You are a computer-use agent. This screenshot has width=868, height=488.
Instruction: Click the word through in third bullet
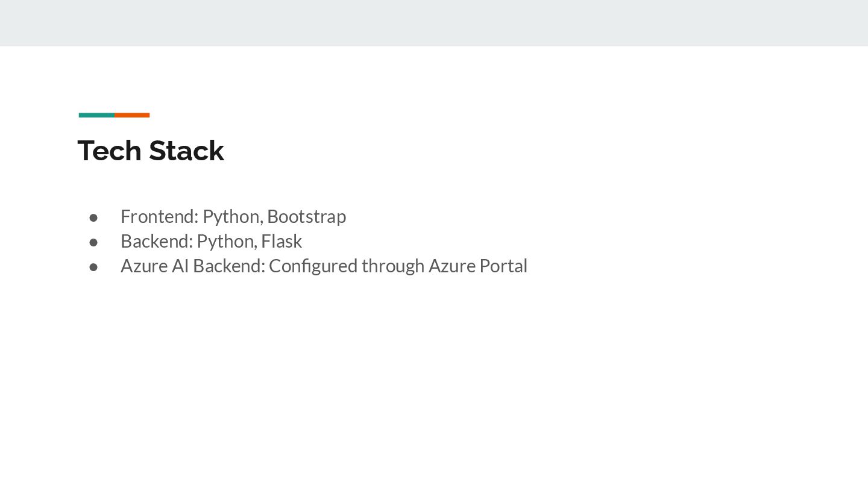tap(393, 266)
